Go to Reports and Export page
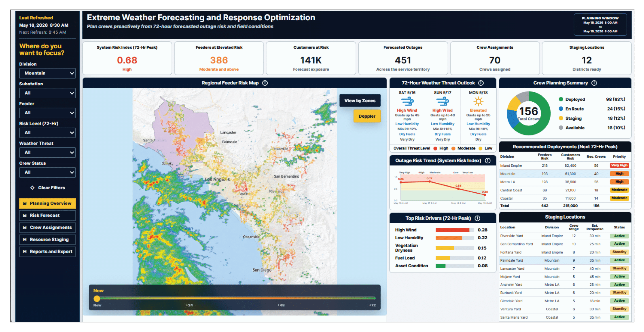Viewport: 644px width, 332px height. pos(47,252)
